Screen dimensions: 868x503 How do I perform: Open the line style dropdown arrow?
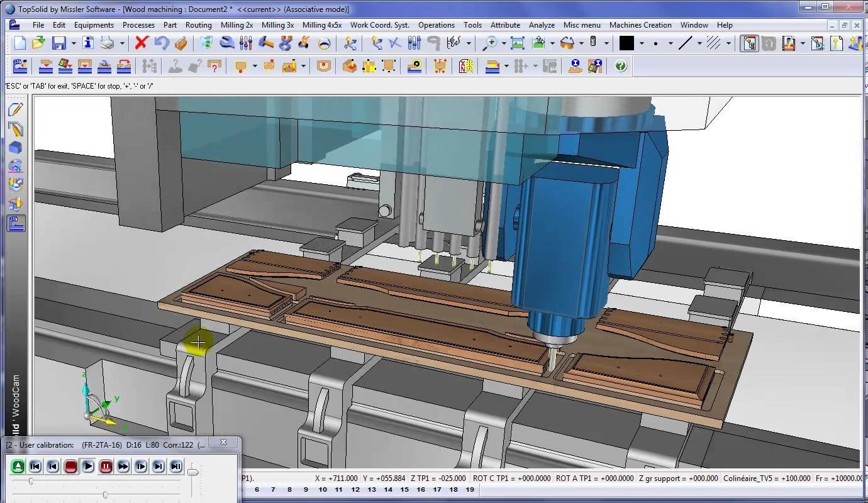pyautogui.click(x=699, y=43)
